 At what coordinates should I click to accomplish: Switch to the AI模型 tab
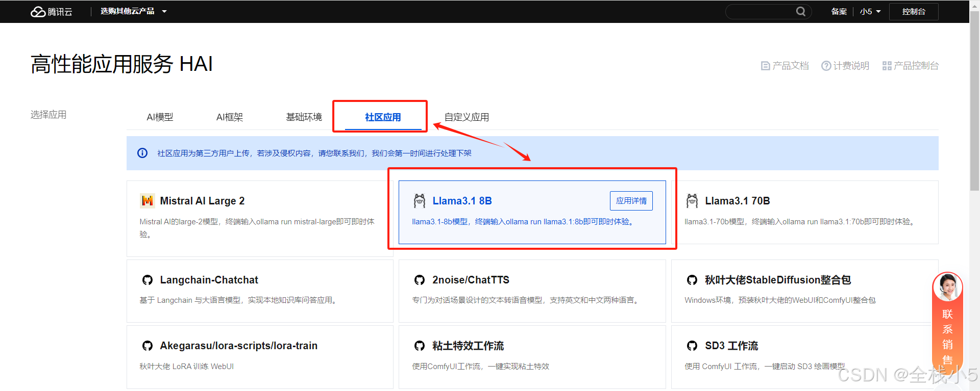coord(160,117)
